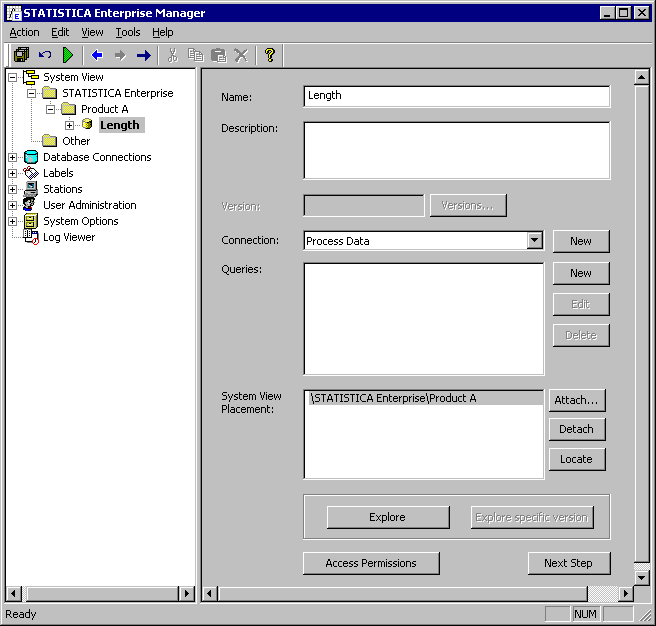
Task: Select the User Administration person icon
Action: 31,205
